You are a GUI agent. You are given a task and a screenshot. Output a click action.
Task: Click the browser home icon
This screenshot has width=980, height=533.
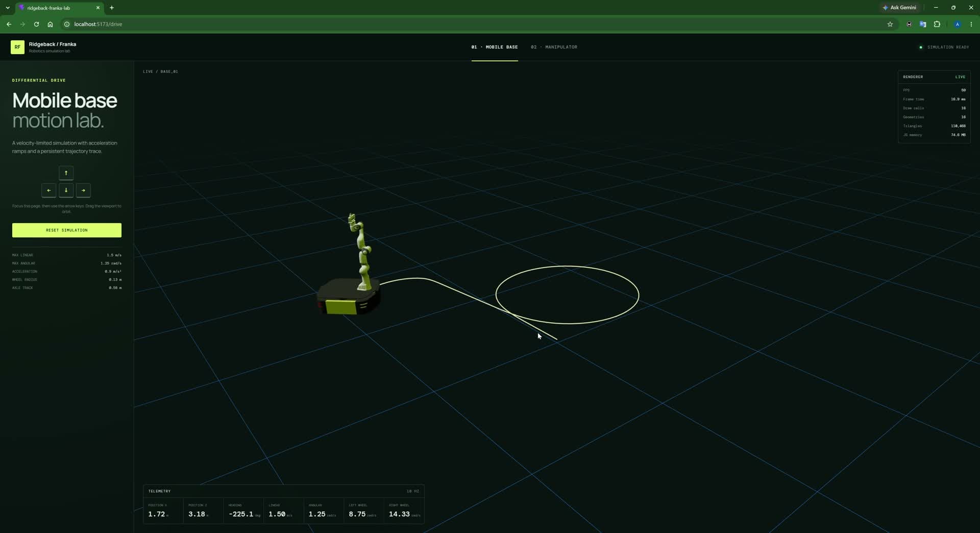[50, 24]
